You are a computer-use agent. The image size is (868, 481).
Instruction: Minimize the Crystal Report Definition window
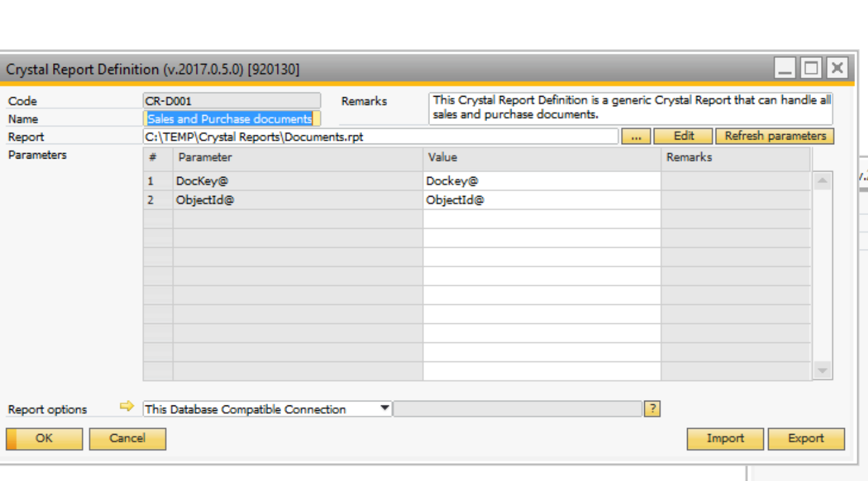click(x=786, y=68)
